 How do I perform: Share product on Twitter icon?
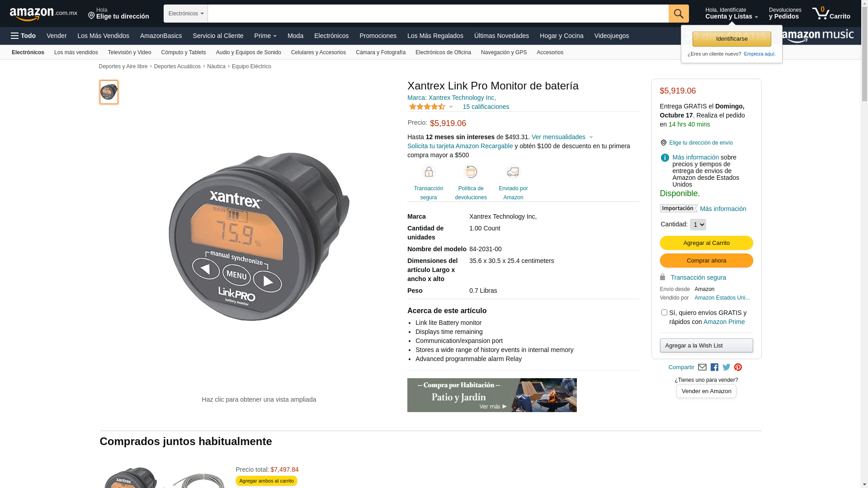(726, 367)
